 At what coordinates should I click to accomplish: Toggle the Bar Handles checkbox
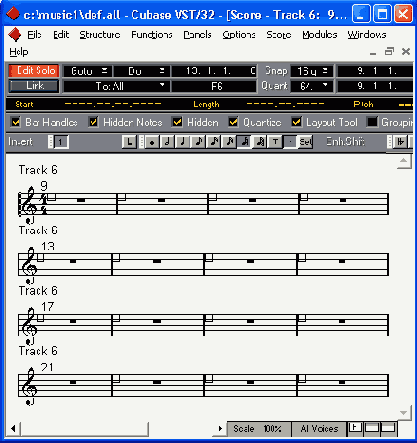15,122
